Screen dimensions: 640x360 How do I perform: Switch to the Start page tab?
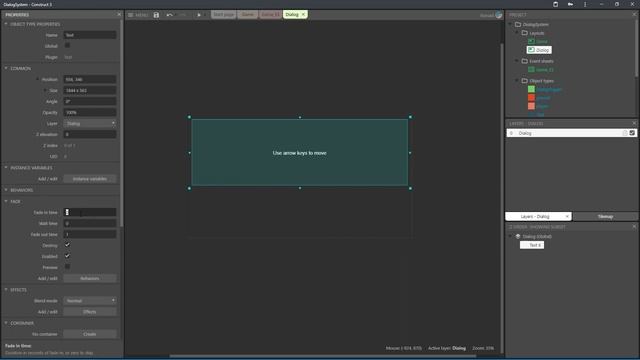point(223,14)
